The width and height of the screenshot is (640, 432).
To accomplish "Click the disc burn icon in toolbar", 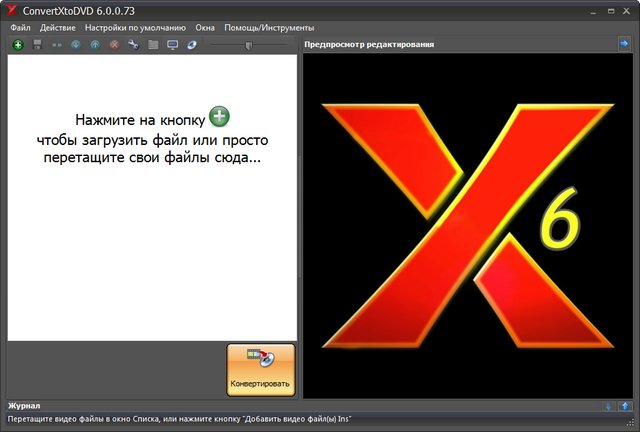I will (191, 45).
